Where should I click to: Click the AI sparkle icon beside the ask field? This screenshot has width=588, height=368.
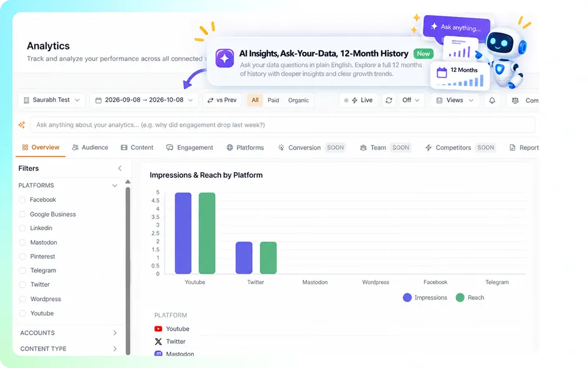pyautogui.click(x=22, y=125)
